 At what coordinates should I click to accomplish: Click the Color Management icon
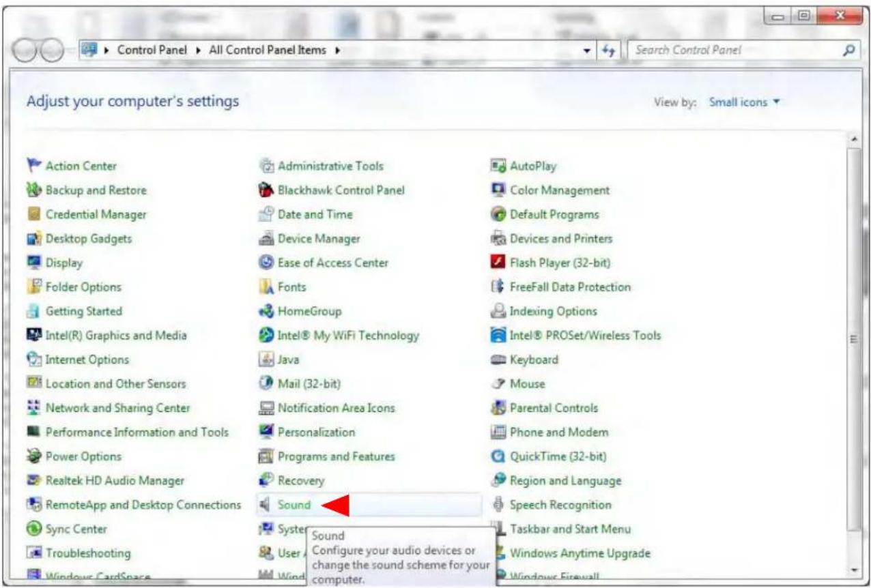(x=498, y=190)
